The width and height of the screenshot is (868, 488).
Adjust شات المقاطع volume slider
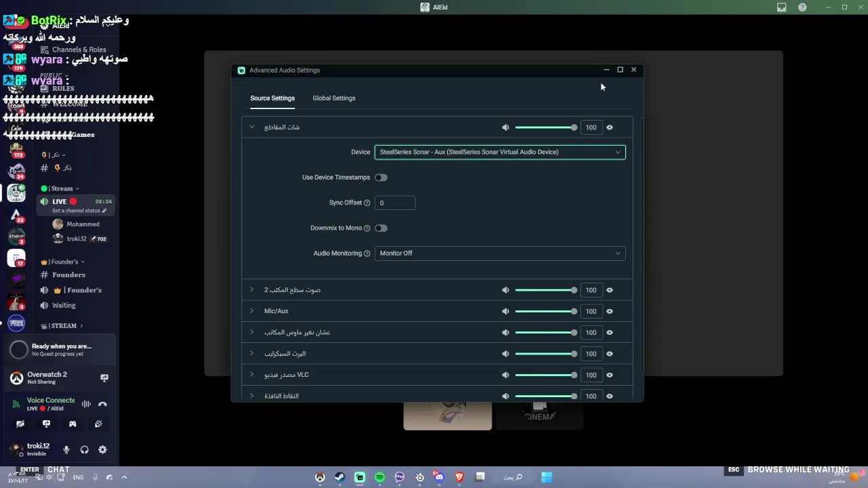click(x=546, y=127)
